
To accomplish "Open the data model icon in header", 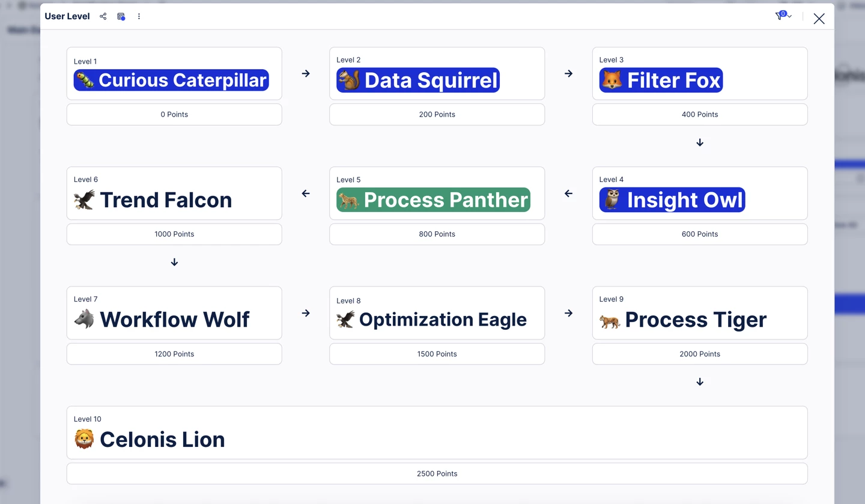I will pos(121,16).
